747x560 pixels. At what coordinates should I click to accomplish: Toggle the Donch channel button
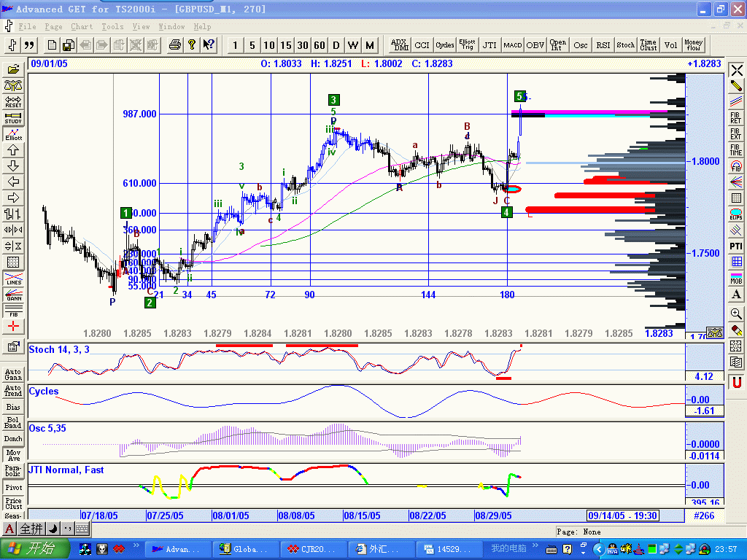(x=13, y=438)
